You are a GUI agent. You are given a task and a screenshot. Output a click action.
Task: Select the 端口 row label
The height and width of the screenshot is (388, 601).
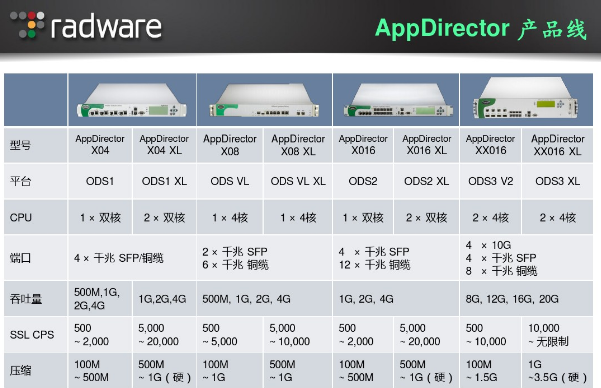(x=20, y=258)
